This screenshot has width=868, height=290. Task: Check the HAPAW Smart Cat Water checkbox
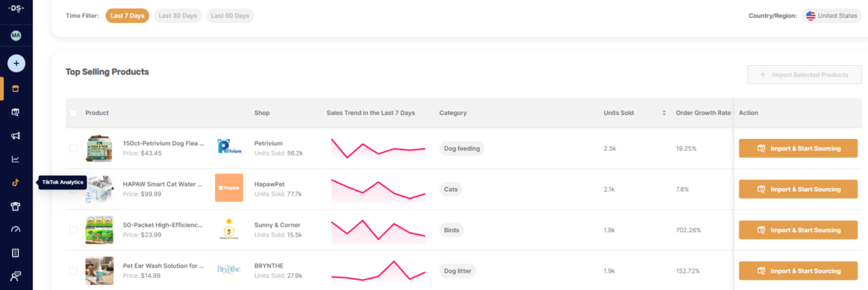point(73,189)
